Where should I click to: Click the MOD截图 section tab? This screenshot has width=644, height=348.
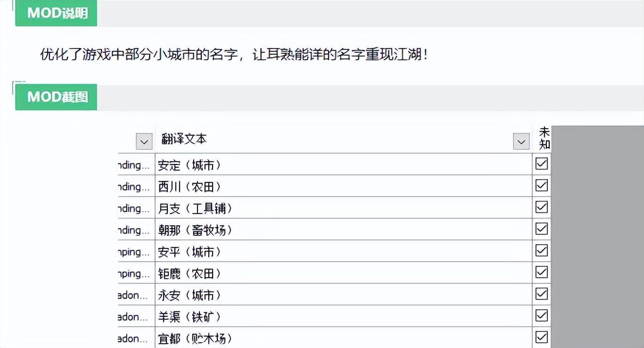[x=56, y=97]
